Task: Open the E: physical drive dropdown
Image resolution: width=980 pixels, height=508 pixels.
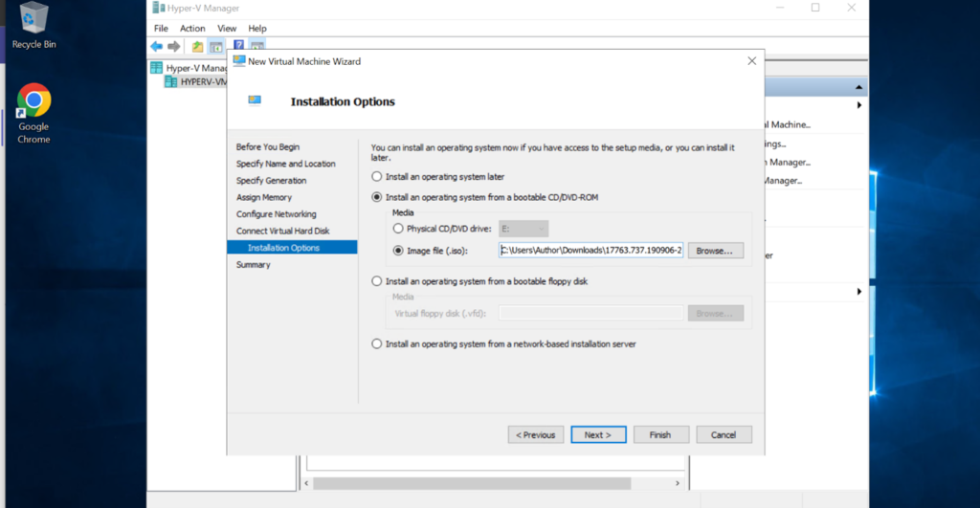Action: 523,229
